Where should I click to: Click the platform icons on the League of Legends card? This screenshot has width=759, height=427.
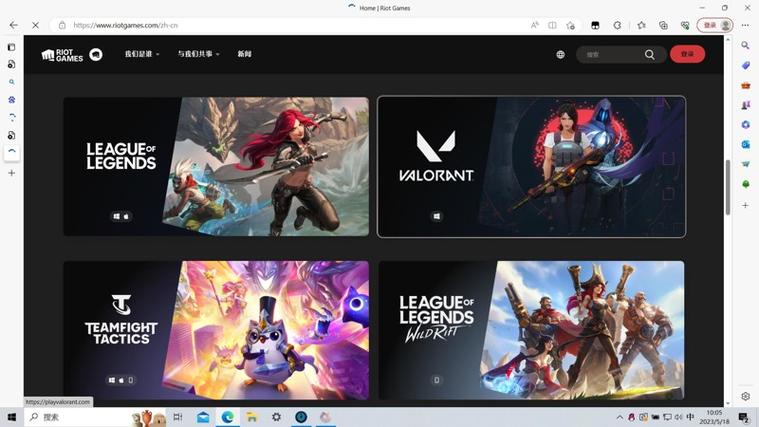point(121,216)
